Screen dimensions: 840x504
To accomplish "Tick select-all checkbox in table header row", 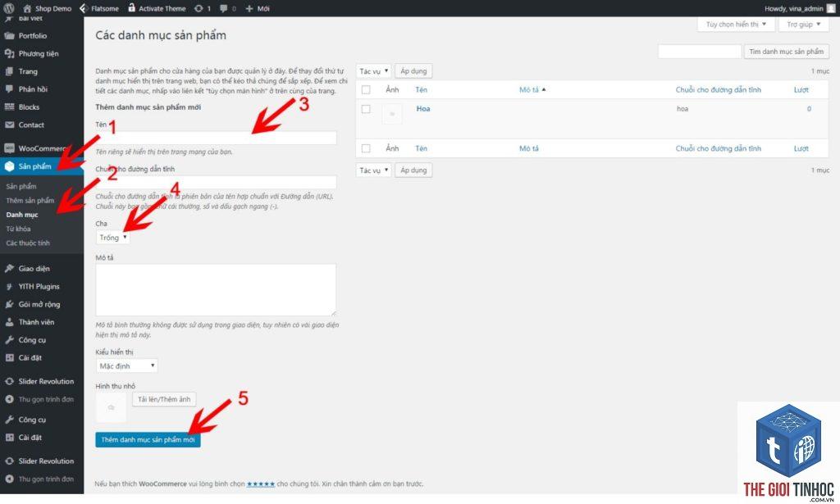I will tap(366, 90).
